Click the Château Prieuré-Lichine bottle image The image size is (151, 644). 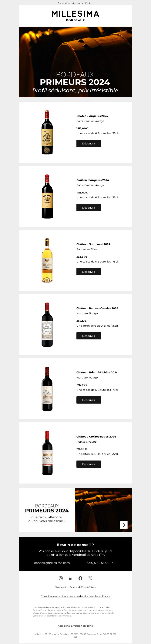(x=47, y=388)
